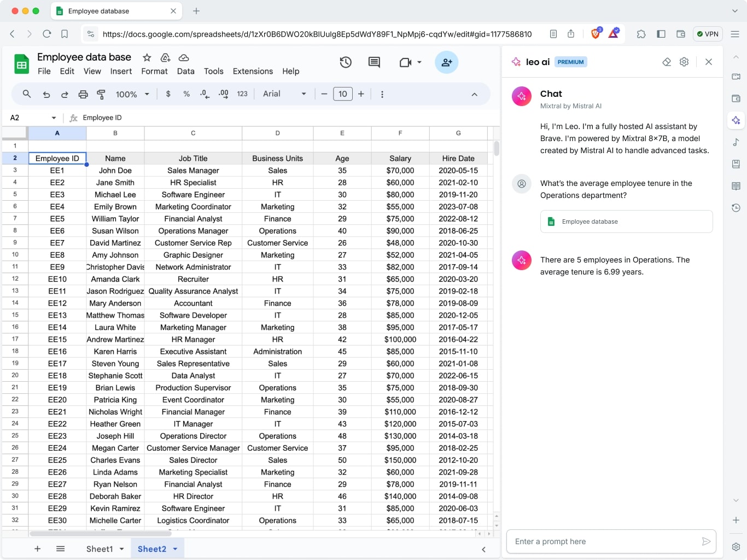Switch to Sheet1 tab
The height and width of the screenshot is (560, 747).
click(100, 549)
